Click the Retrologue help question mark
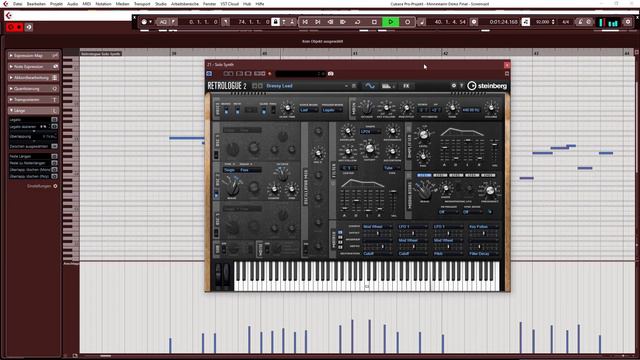The width and height of the screenshot is (640, 360). (462, 86)
